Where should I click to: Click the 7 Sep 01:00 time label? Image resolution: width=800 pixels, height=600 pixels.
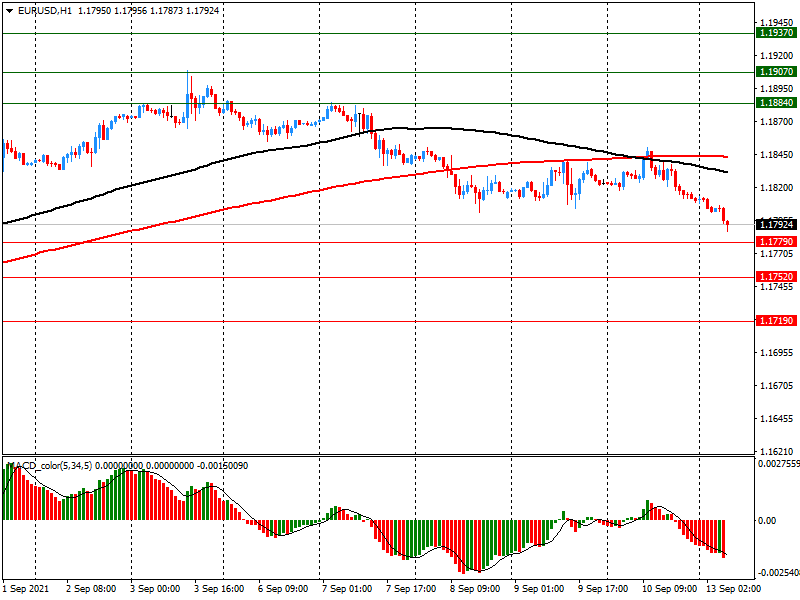(x=347, y=589)
